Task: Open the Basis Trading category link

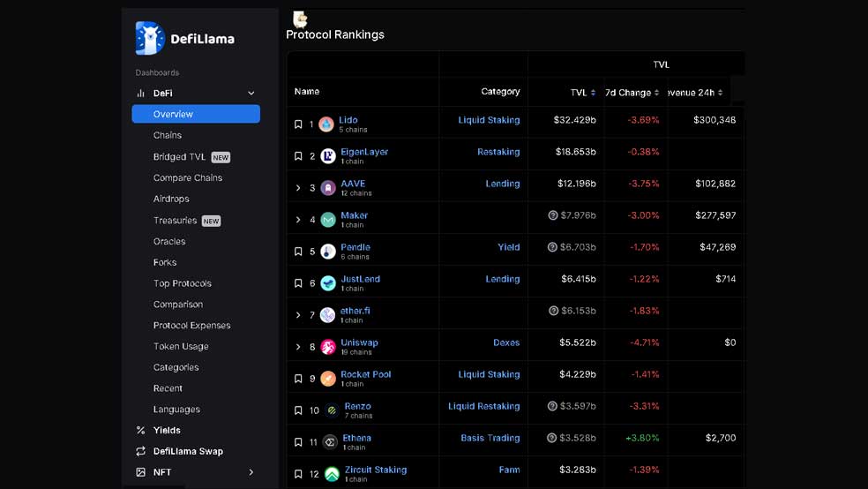Action: [490, 438]
